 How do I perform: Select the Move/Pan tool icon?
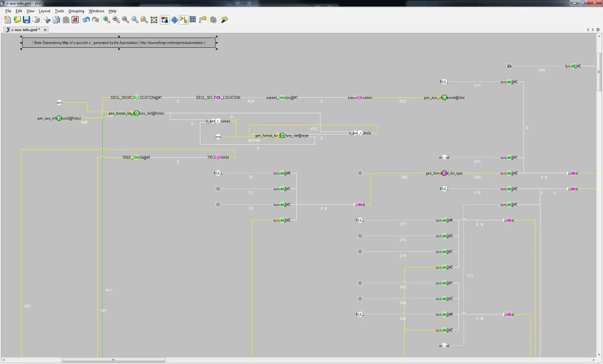click(x=174, y=19)
